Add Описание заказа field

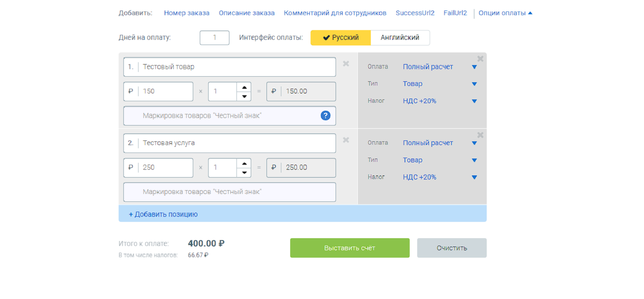pyautogui.click(x=247, y=13)
